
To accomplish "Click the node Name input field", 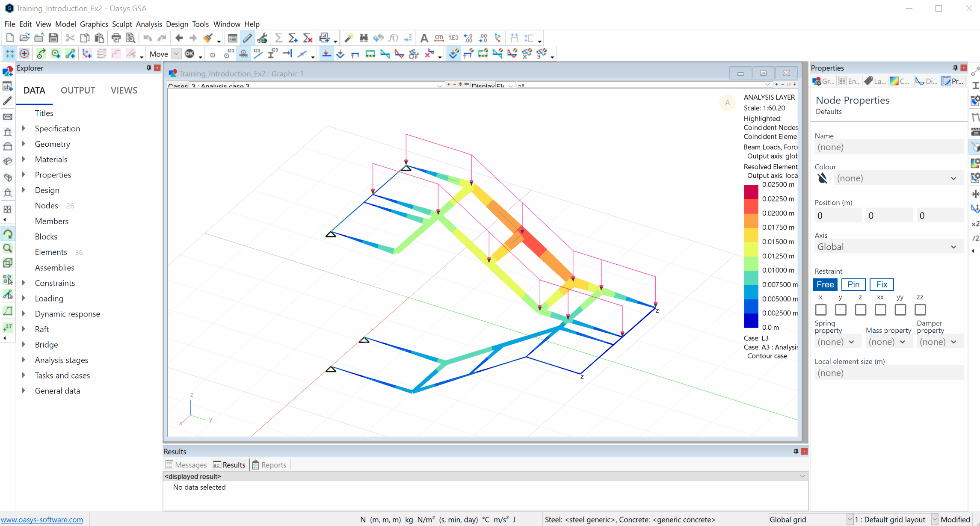I will click(888, 147).
